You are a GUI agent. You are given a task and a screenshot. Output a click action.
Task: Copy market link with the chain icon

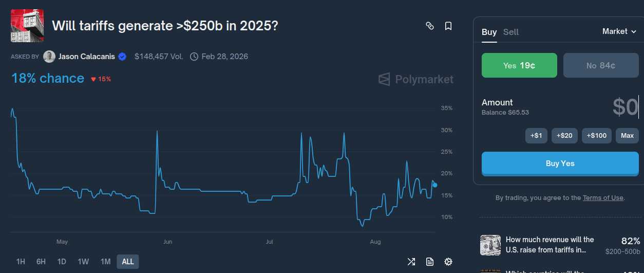click(x=430, y=26)
